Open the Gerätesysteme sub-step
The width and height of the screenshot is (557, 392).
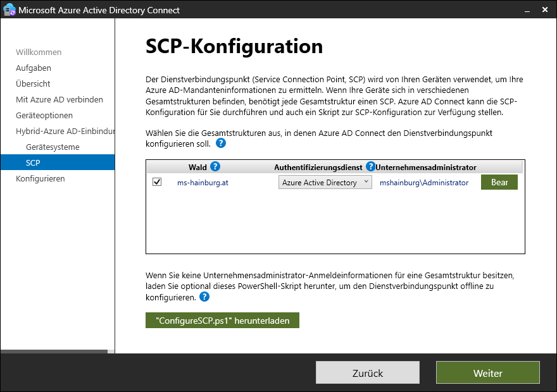tap(53, 147)
